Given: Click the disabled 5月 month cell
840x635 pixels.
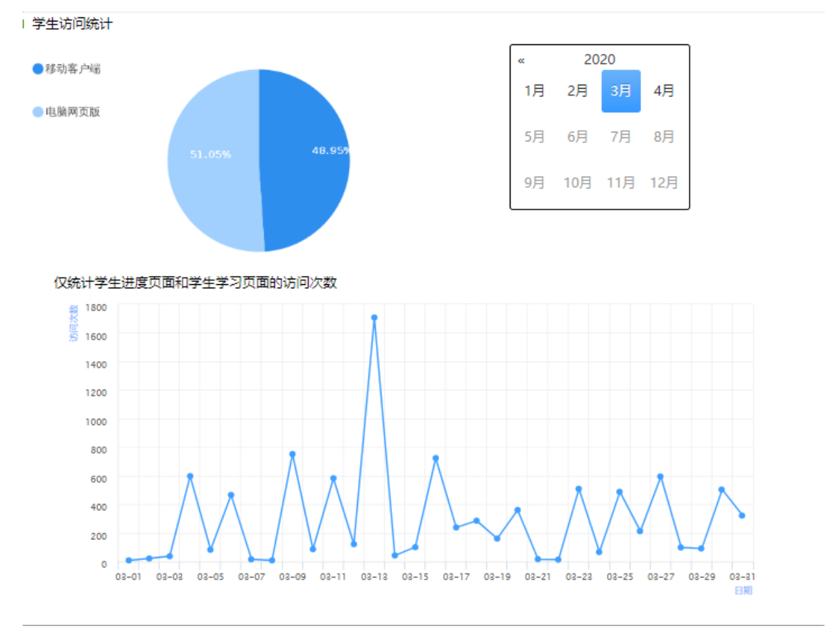Looking at the screenshot, I should pos(534,137).
